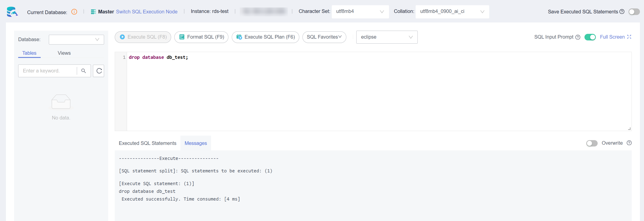This screenshot has height=221, width=644.
Task: Click the Execute SQL Plan (F6) button
Action: pyautogui.click(x=265, y=37)
